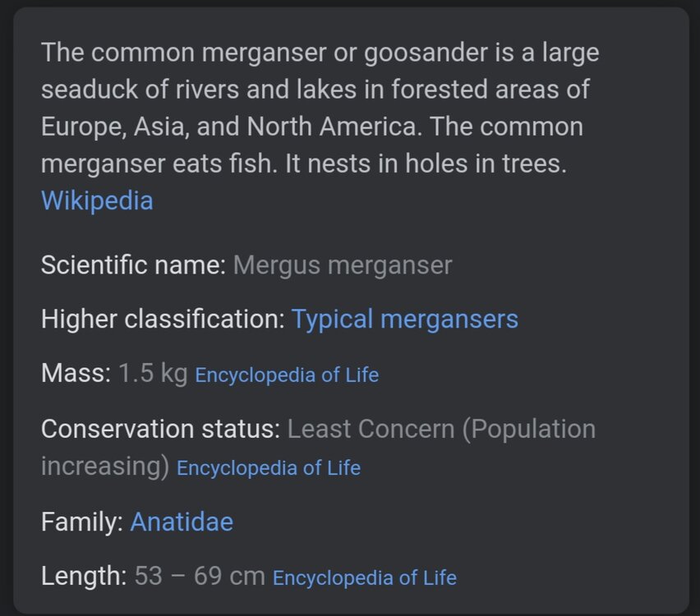
Task: Click the 'Family:' label
Action: 82,522
